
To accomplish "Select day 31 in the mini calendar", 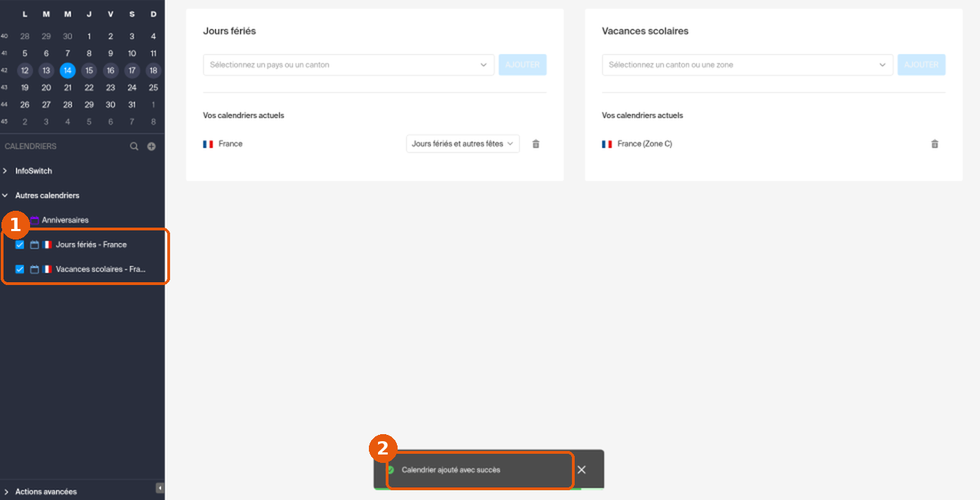I will (x=132, y=104).
